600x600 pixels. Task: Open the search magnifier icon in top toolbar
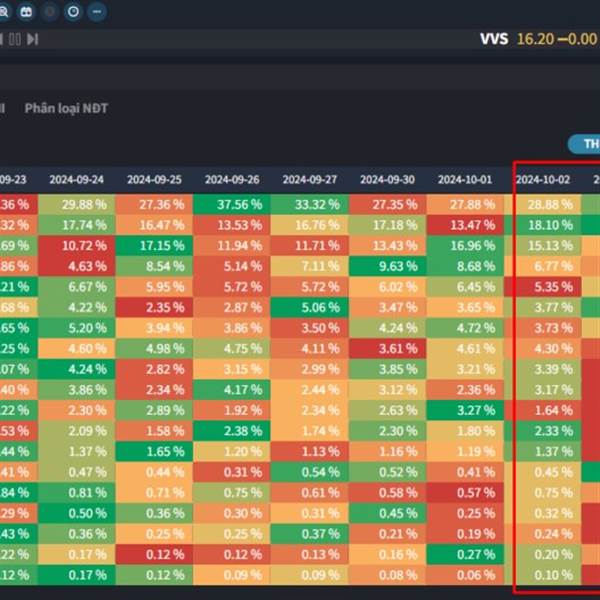coord(3,12)
